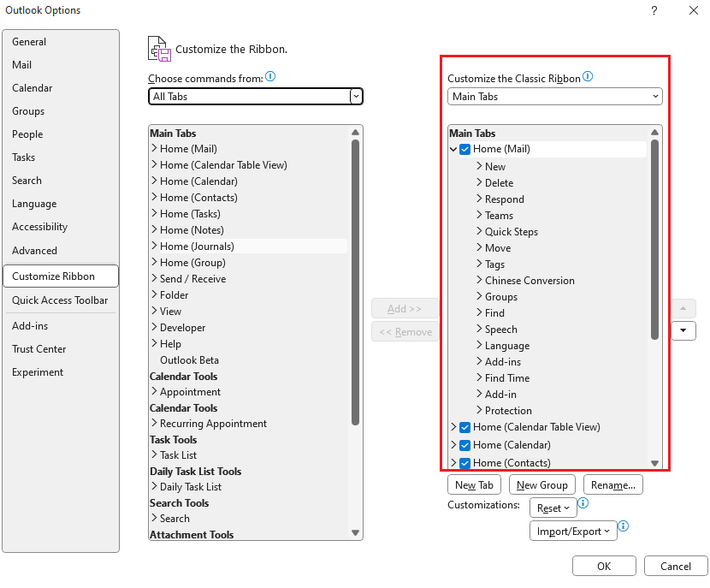Screen dimensions: 710x588
Task: Click info icon next to Import/Export
Action: click(x=624, y=526)
